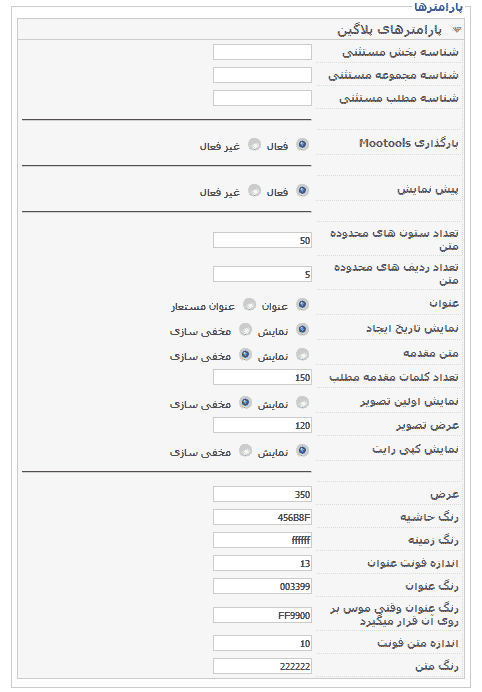Select فعال for بارگذاری Mootools
Screen dimensions: 482x692
click(302, 144)
